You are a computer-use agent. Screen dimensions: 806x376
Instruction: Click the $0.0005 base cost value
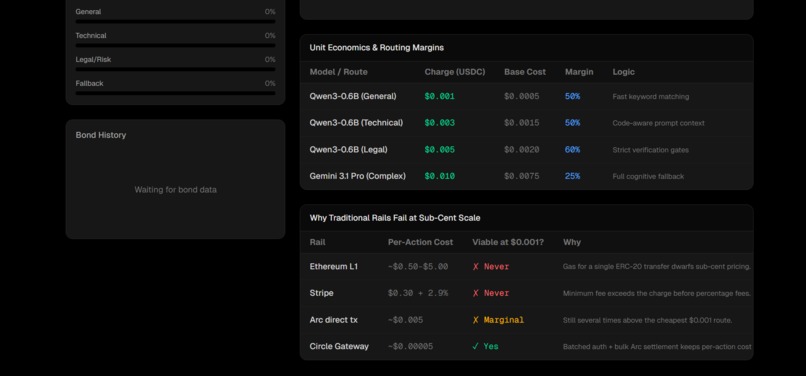(522, 96)
